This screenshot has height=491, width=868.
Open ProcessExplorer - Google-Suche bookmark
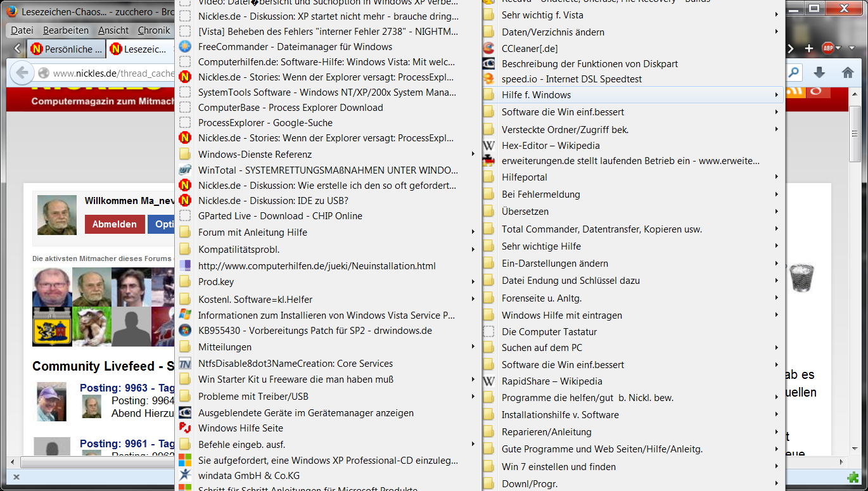point(327,123)
